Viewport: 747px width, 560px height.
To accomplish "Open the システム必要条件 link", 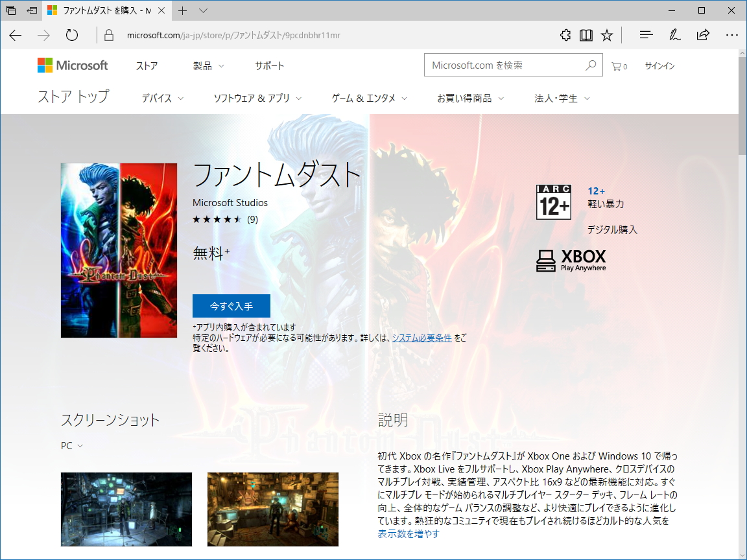I will (x=422, y=338).
